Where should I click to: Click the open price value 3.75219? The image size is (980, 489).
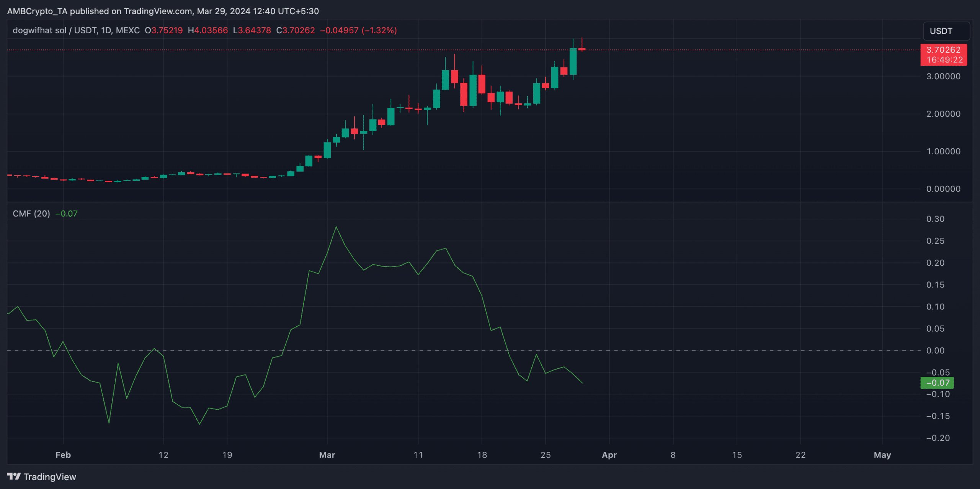click(167, 30)
